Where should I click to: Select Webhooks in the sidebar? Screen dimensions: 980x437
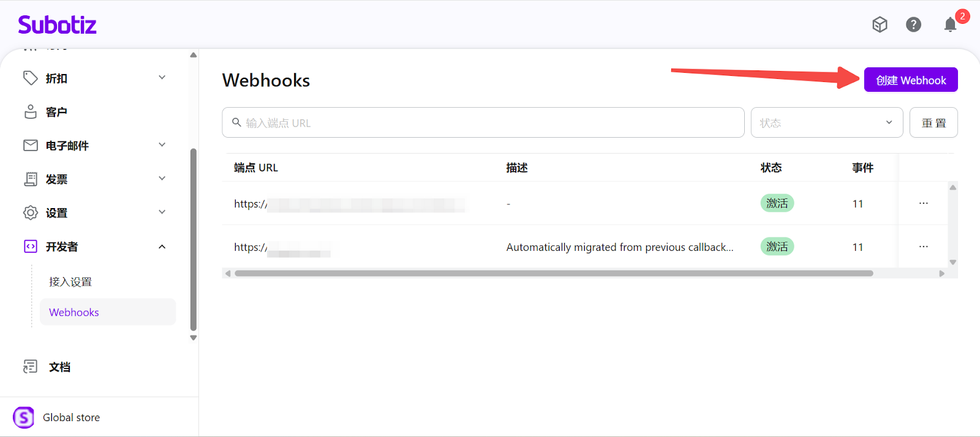coord(74,312)
